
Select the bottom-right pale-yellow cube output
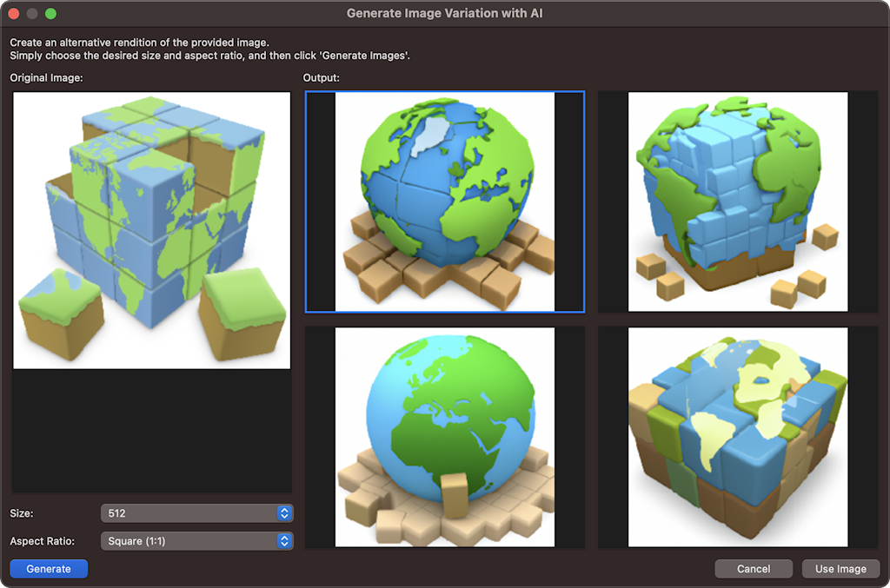tap(738, 437)
